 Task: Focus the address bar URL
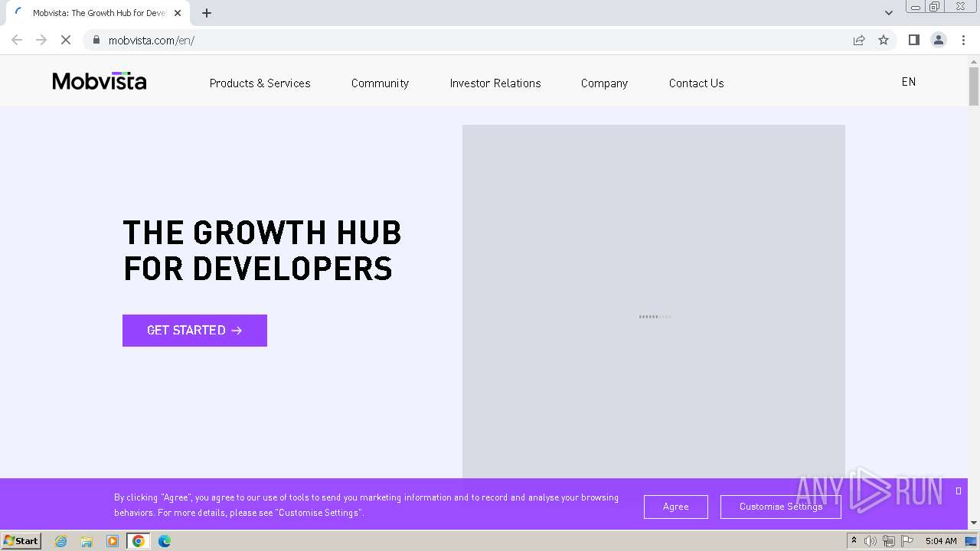(x=152, y=41)
